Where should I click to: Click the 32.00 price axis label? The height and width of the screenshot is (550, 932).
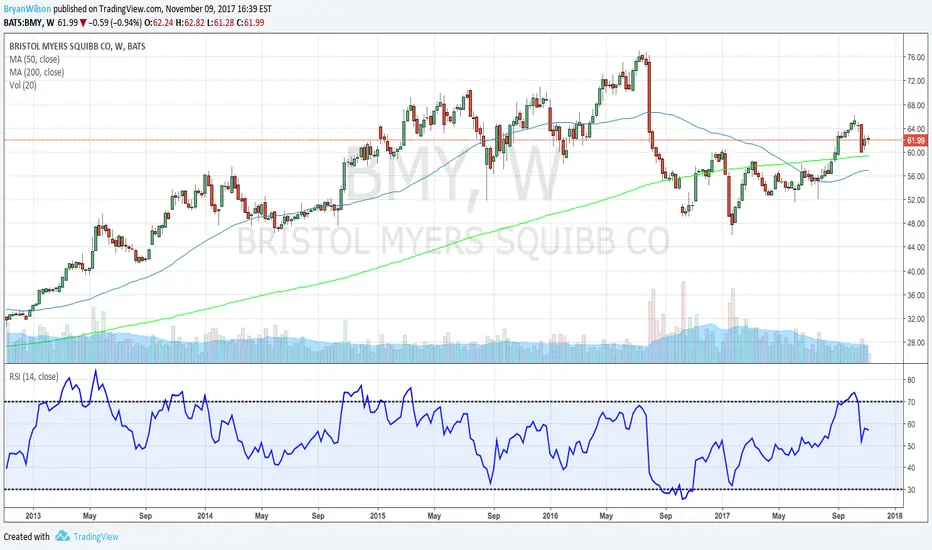[916, 319]
